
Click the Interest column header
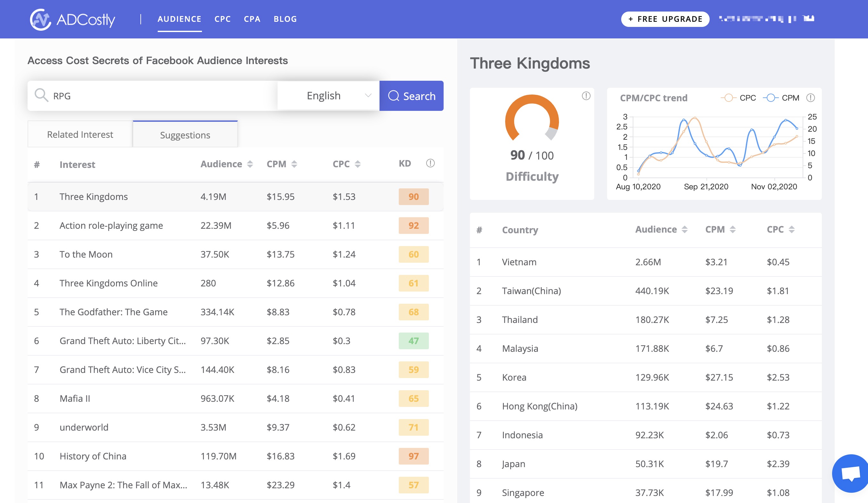click(x=77, y=165)
